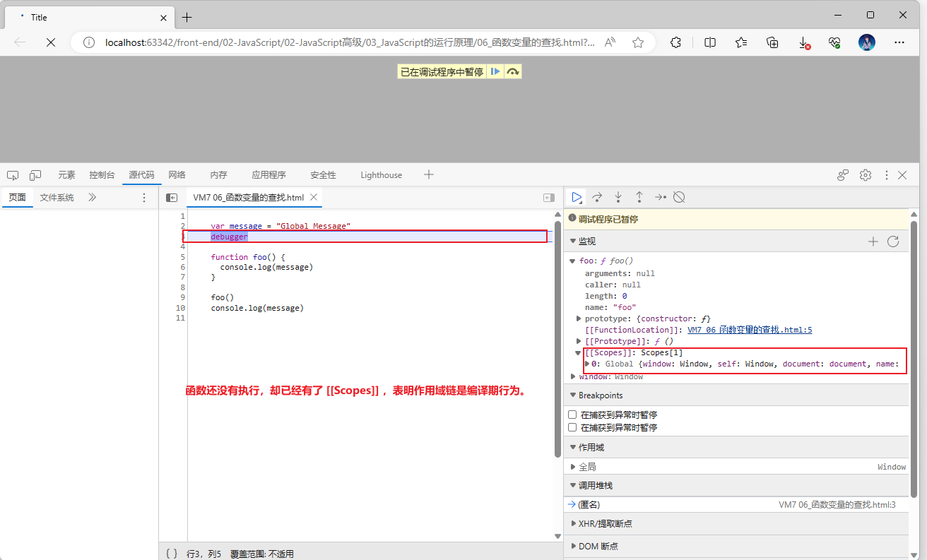Expand the prototype property of foo
The image size is (927, 560).
click(x=579, y=319)
